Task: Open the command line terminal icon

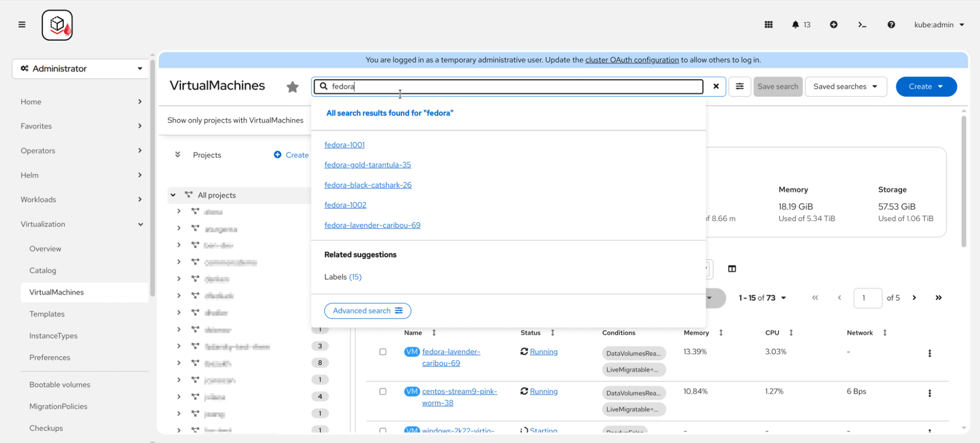Action: [862, 25]
